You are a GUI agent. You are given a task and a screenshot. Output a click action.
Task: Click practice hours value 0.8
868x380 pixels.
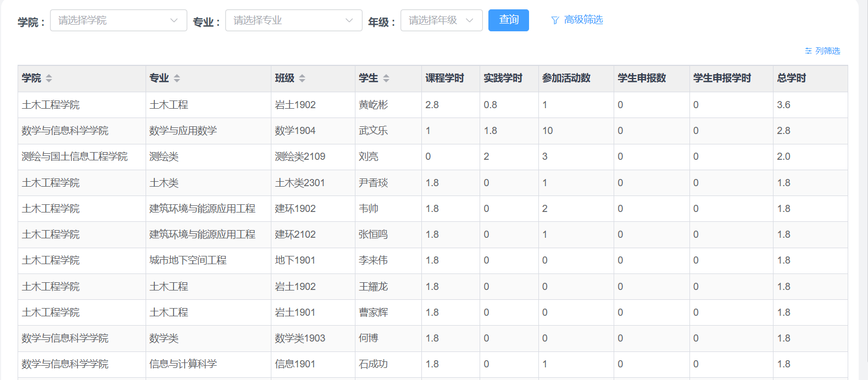coord(490,105)
